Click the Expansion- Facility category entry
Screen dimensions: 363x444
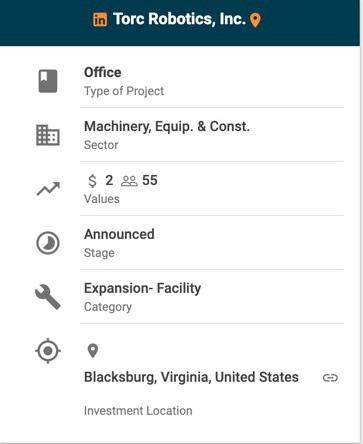(143, 288)
